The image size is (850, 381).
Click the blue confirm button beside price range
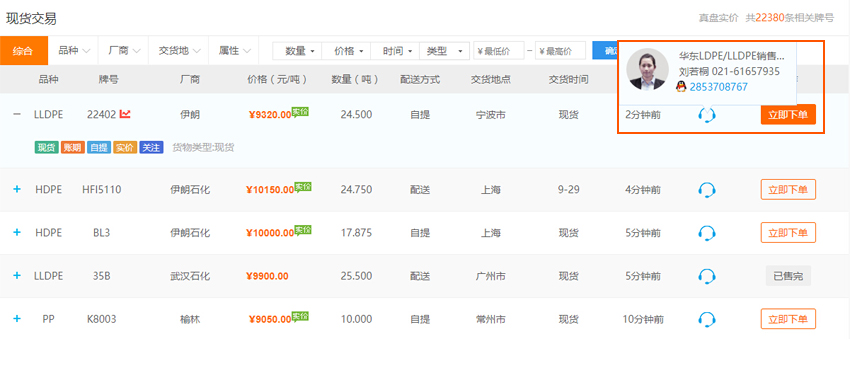point(604,50)
